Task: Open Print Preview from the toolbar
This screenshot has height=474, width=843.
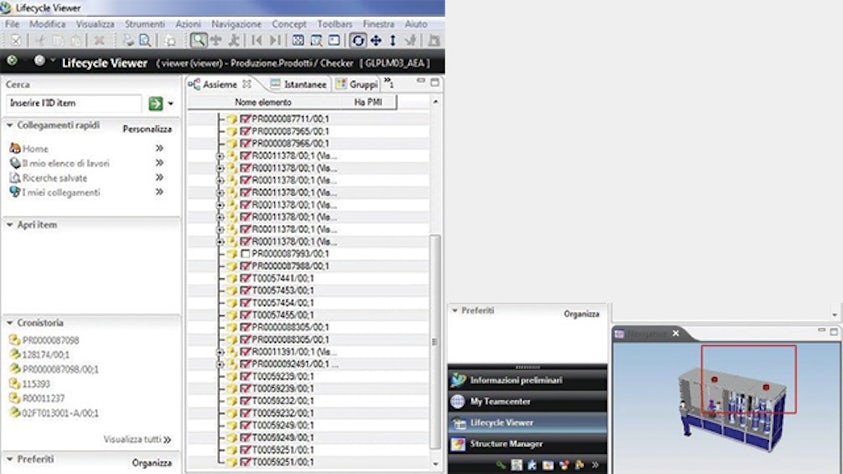Action: pos(145,40)
